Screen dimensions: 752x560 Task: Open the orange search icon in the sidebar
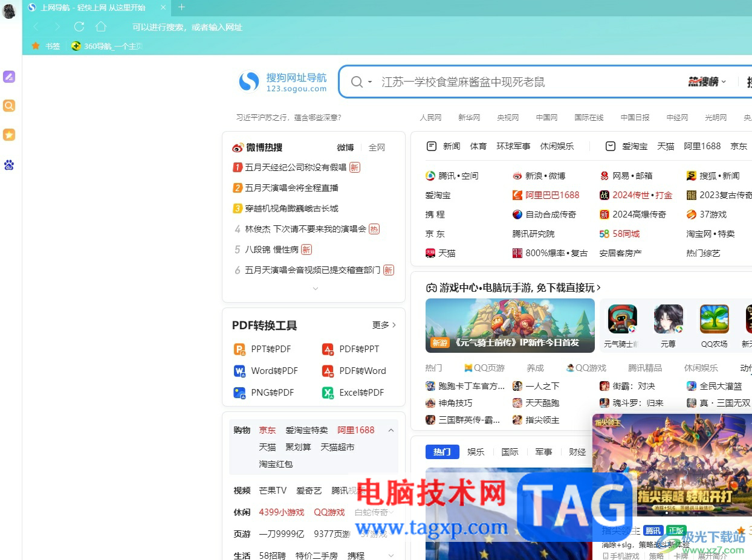(9, 106)
